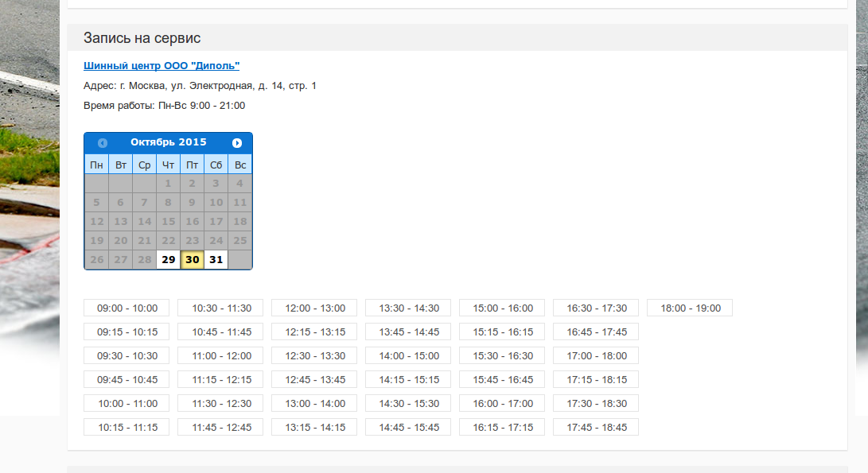The height and width of the screenshot is (473, 868).
Task: Pick the 11:00 - 12:00 slot
Action: pyautogui.click(x=220, y=355)
